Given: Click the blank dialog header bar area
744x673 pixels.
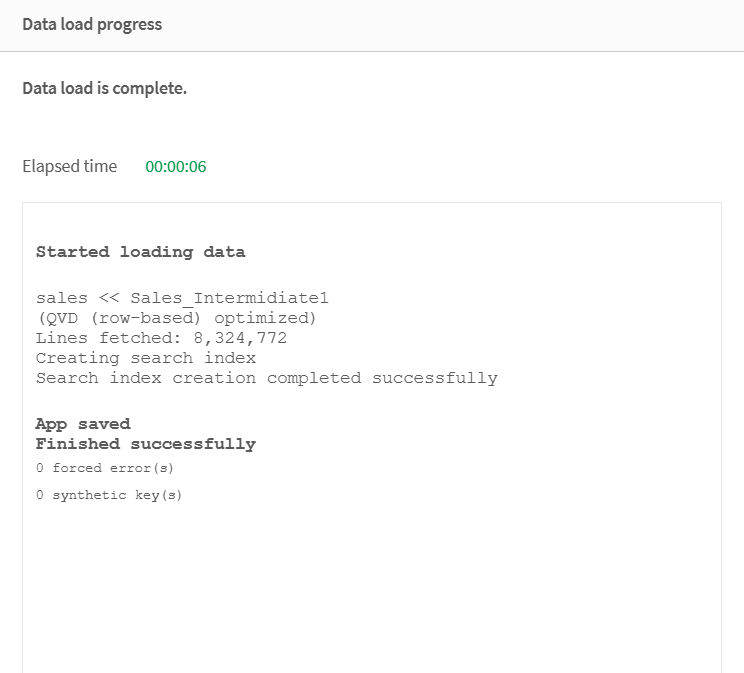Looking at the screenshot, I should (x=450, y=25).
